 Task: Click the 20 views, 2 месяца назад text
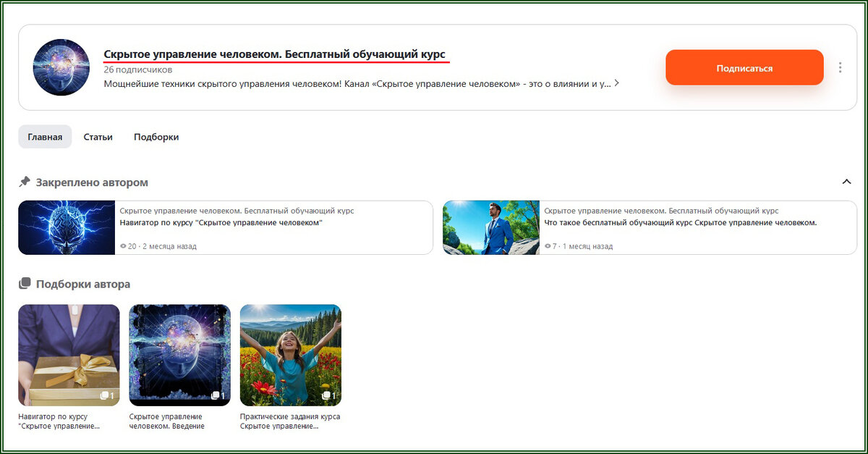[158, 246]
